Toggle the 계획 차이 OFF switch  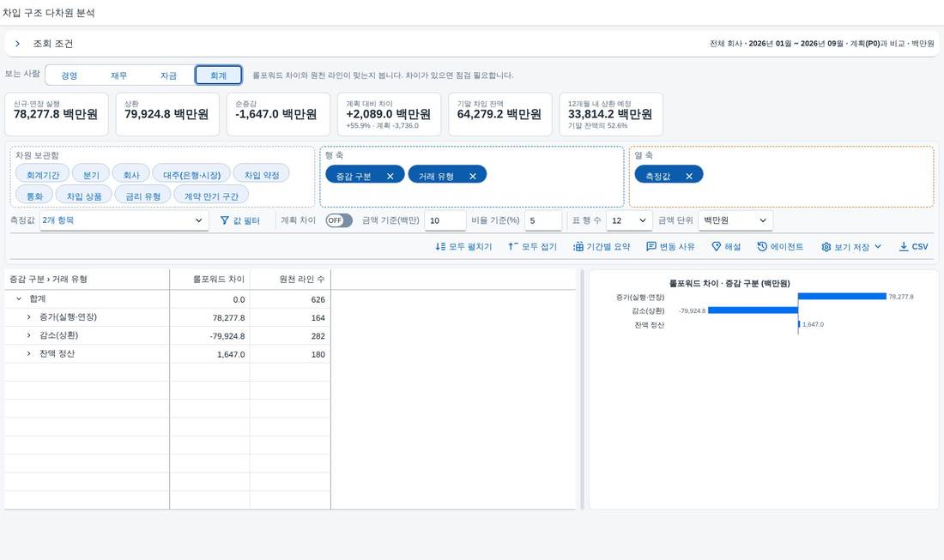click(x=339, y=220)
